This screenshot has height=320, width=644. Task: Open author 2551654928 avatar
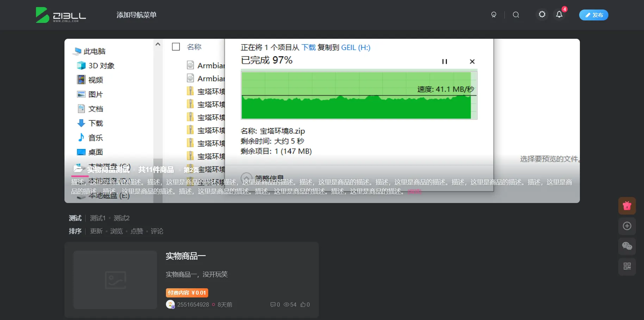(170, 304)
